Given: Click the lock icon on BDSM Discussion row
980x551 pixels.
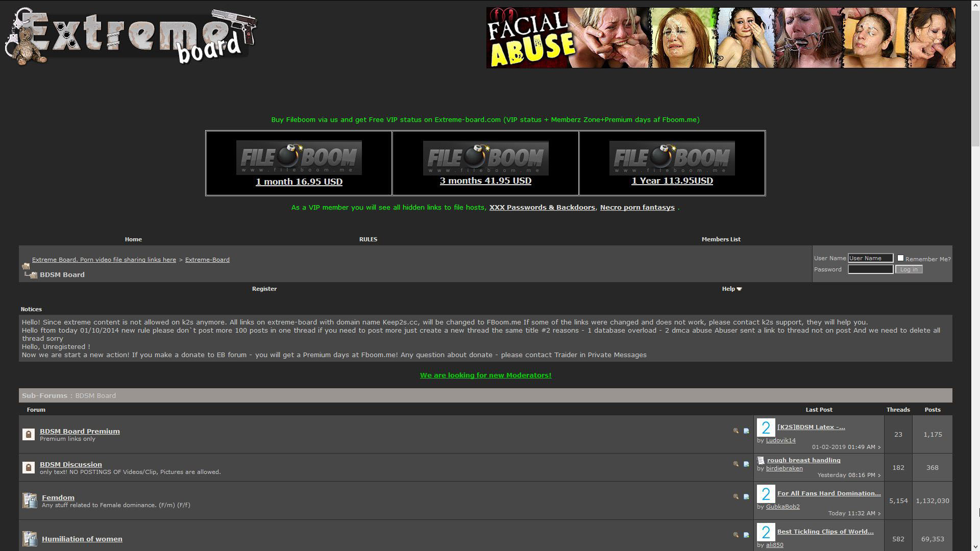Looking at the screenshot, I should [29, 467].
